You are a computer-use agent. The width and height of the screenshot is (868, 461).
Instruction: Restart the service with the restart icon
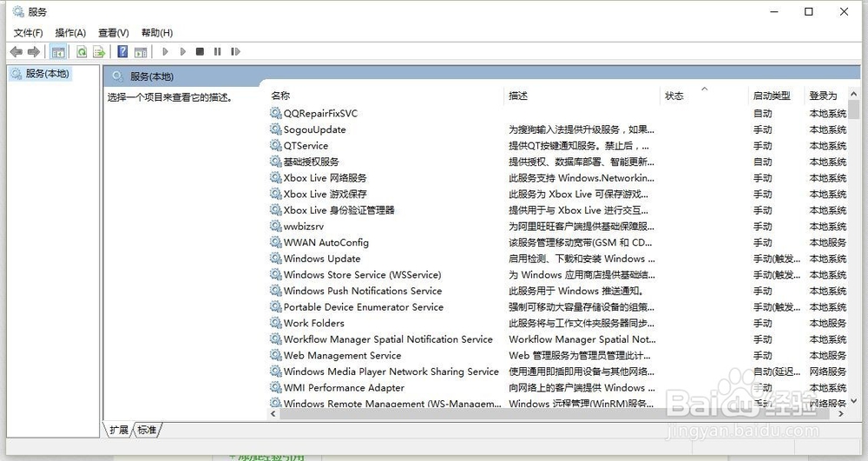pyautogui.click(x=236, y=51)
